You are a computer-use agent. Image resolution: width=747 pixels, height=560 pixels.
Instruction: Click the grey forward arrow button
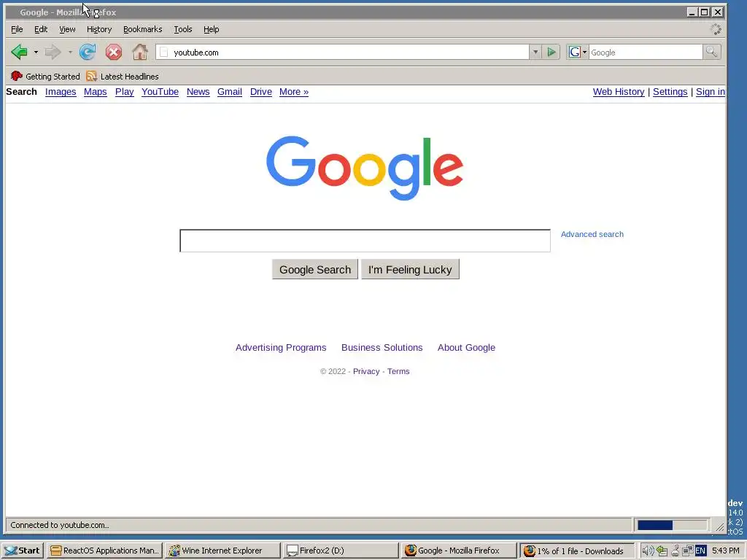pos(53,52)
